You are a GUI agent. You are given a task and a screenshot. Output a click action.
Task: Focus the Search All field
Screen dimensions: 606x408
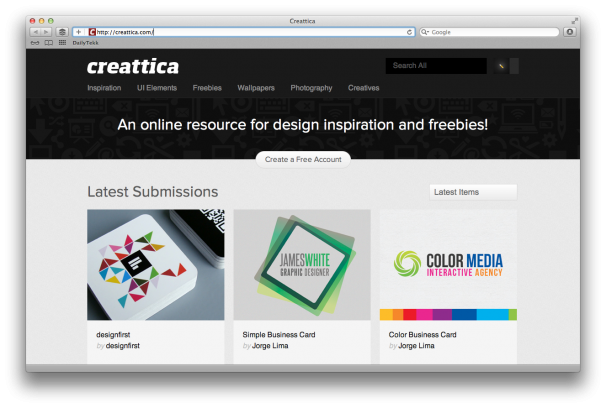click(436, 66)
